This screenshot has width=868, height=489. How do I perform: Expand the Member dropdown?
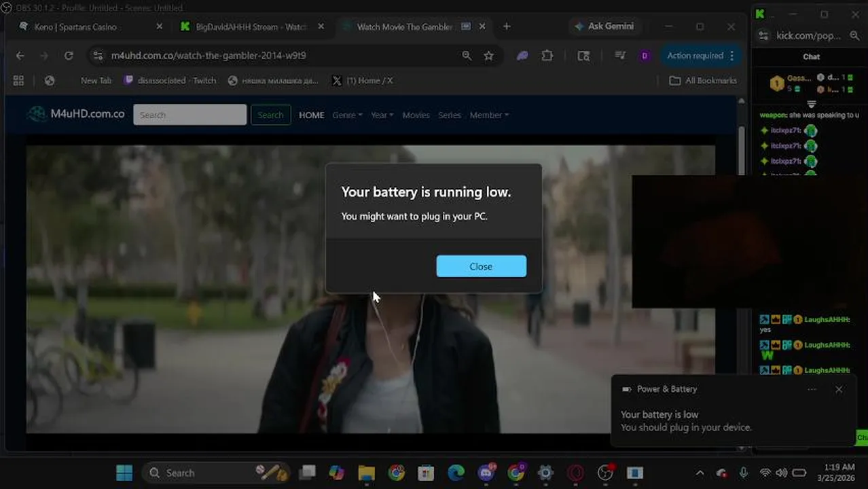(x=489, y=115)
